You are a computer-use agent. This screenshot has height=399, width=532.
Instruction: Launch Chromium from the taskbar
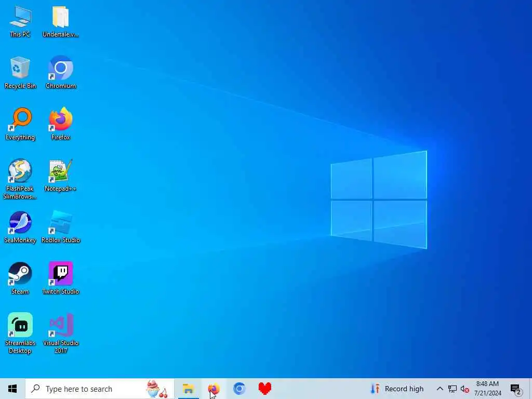pyautogui.click(x=239, y=389)
